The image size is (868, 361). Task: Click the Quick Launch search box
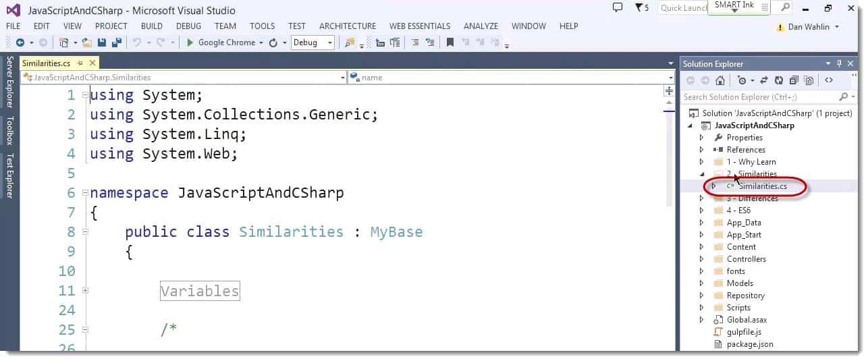click(x=682, y=7)
